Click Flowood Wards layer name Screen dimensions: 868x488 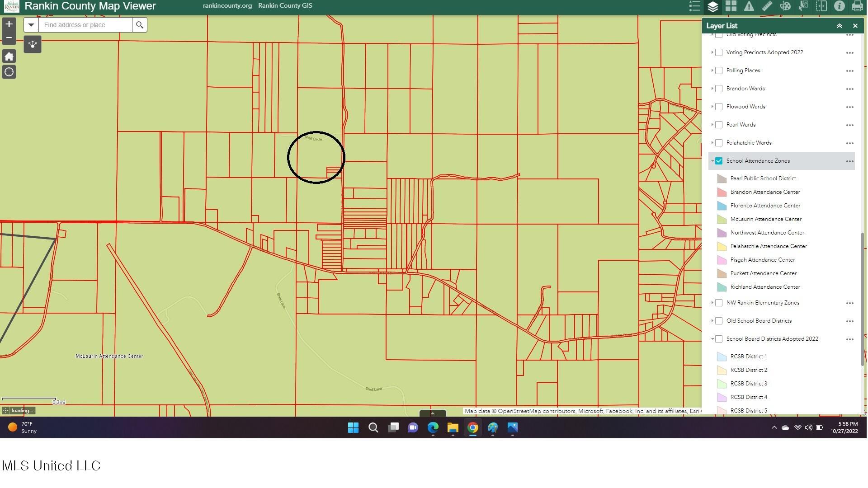pyautogui.click(x=745, y=107)
